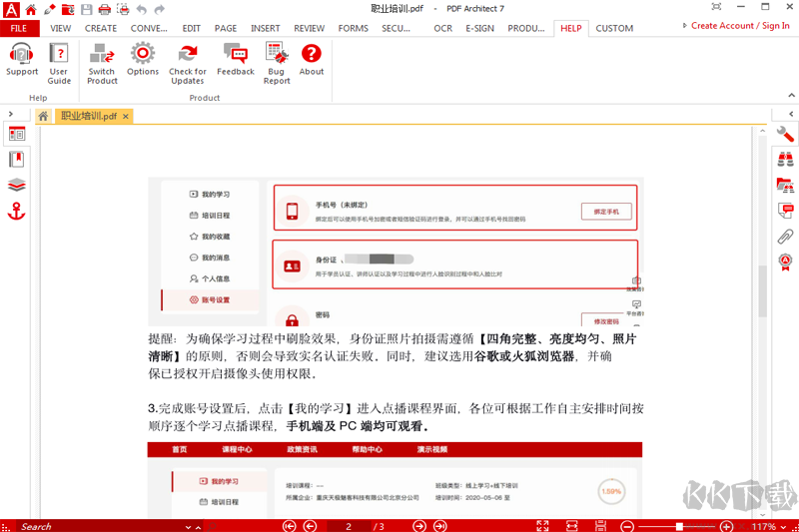Open the FILE menu
The height and width of the screenshot is (532, 799).
(x=19, y=29)
